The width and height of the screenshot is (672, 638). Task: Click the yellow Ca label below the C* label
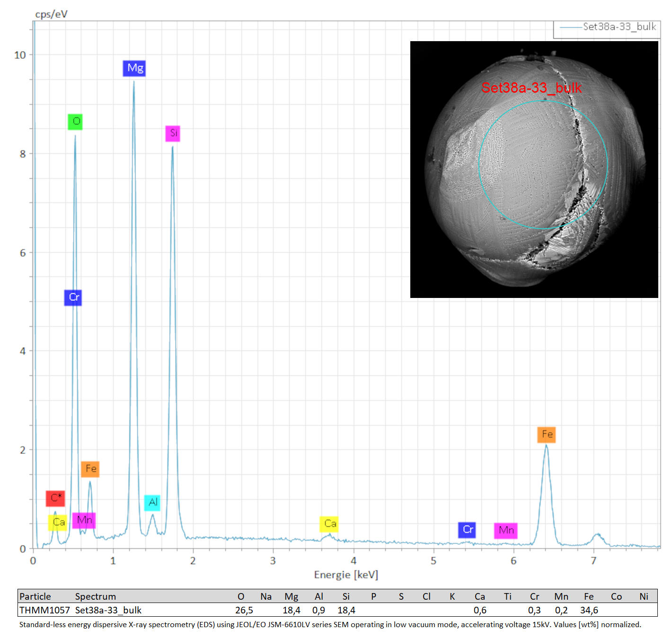[58, 523]
